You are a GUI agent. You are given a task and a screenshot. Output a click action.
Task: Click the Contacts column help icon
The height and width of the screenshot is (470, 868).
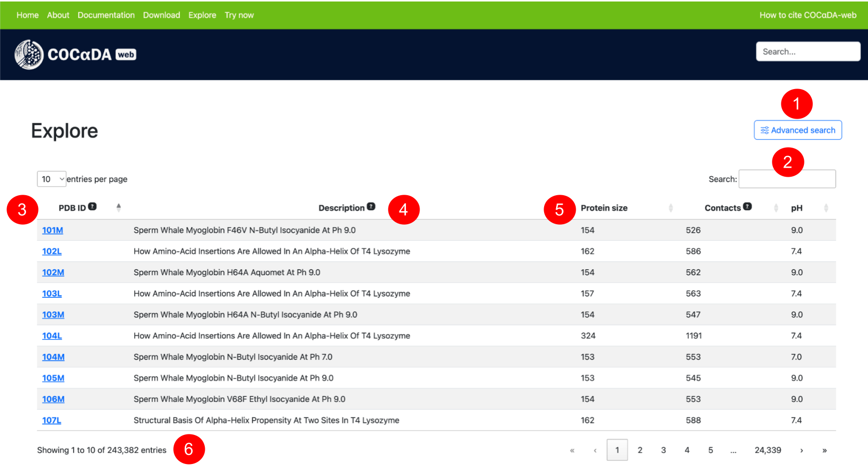[747, 206]
